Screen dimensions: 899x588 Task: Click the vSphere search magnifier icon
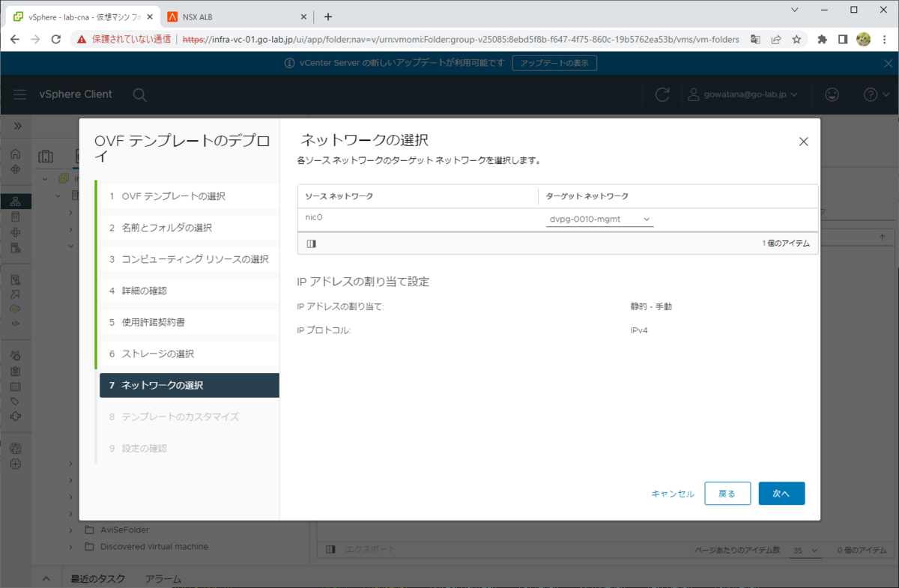coord(139,94)
